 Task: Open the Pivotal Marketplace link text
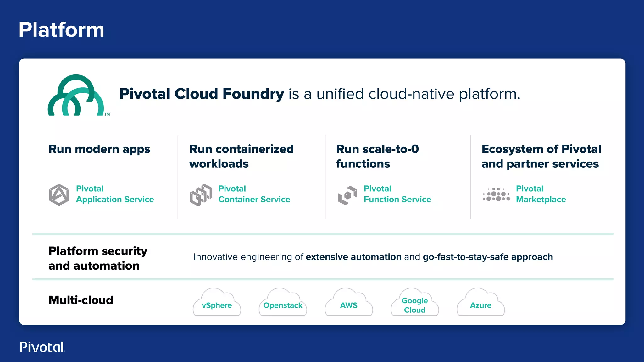pos(541,194)
